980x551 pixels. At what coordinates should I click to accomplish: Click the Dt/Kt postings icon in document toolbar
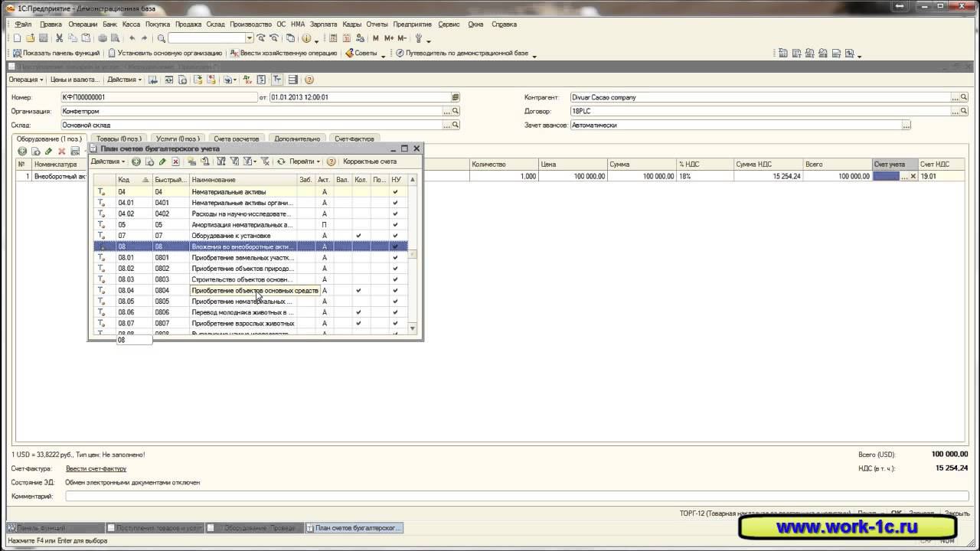(247, 80)
